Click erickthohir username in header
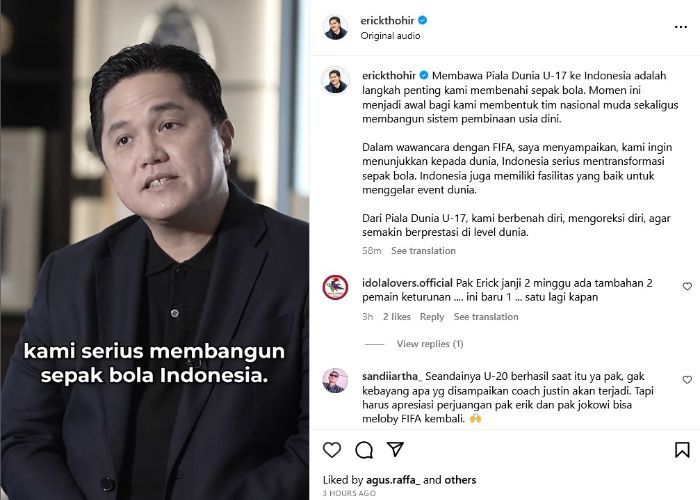 pyautogui.click(x=388, y=21)
